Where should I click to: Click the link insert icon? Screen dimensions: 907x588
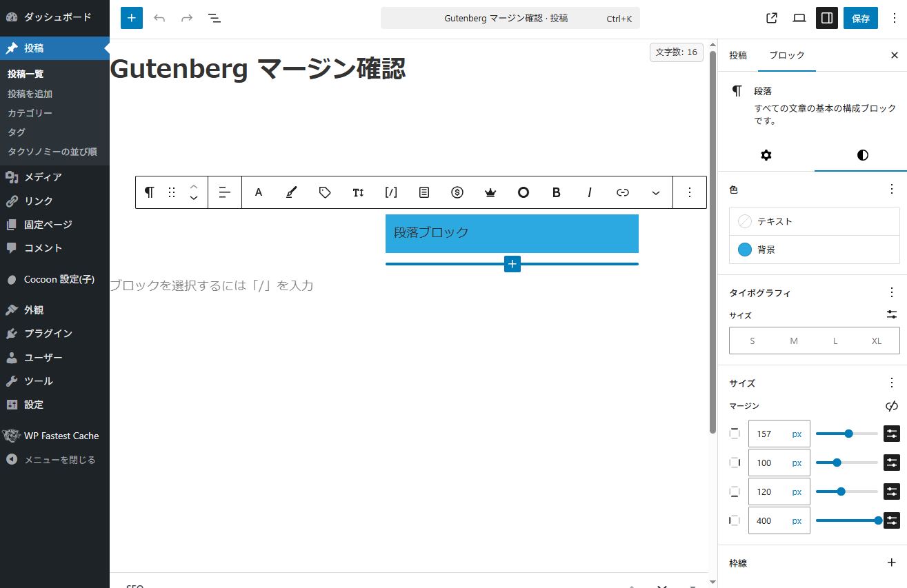623,192
